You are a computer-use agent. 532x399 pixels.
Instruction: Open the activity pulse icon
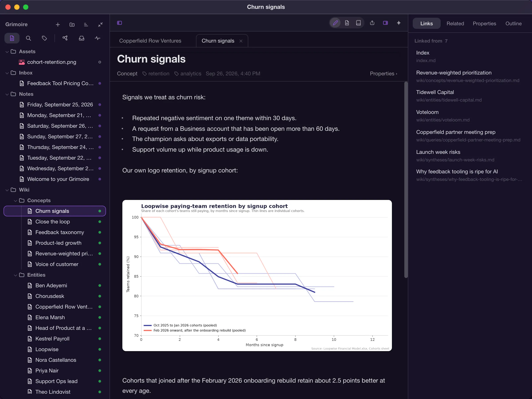coord(97,38)
